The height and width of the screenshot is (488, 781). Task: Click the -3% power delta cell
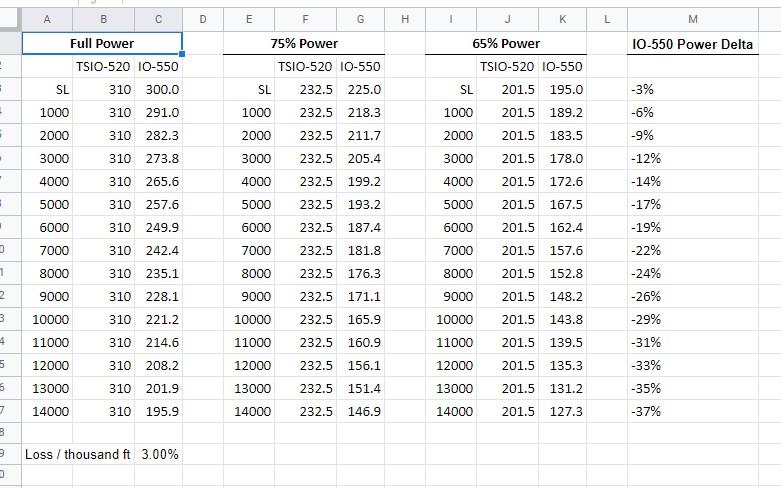click(693, 89)
